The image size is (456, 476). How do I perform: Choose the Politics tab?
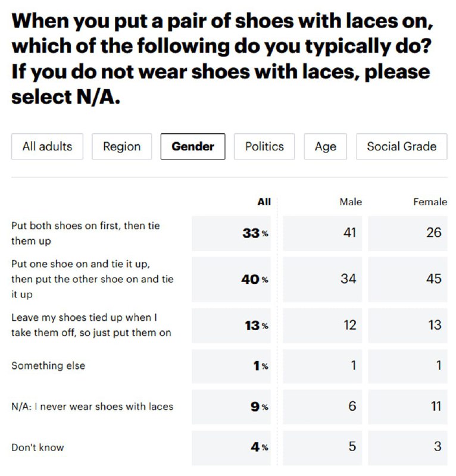264,146
